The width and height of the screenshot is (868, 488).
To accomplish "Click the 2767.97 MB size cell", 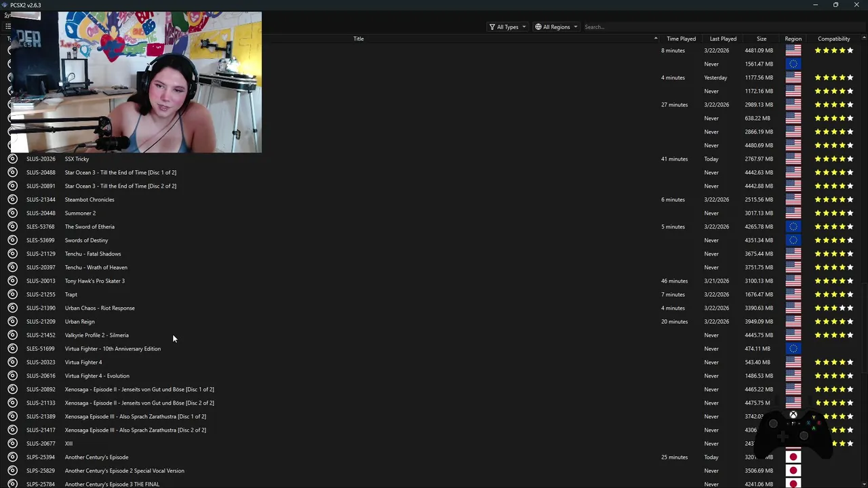I will (759, 159).
